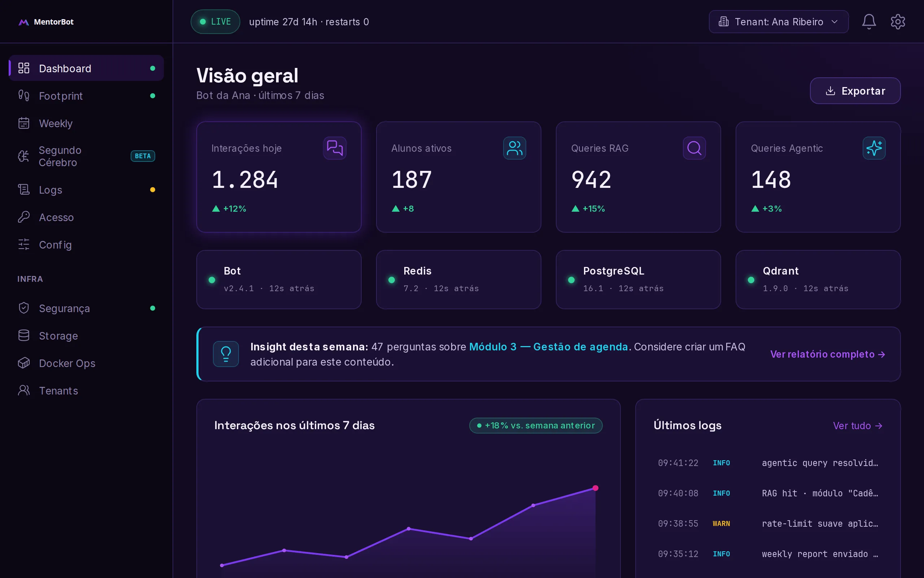The image size is (924, 578).
Task: Select the Alunos ativos card
Action: [458, 177]
